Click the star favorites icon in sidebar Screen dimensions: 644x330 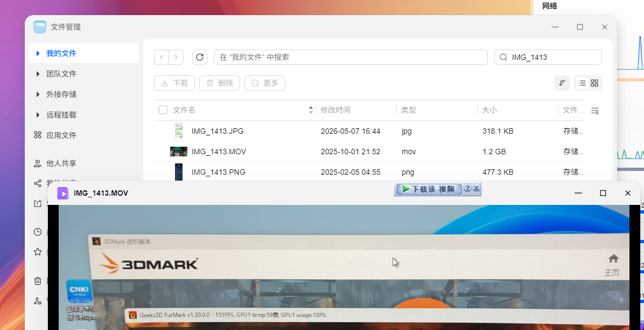[38, 252]
